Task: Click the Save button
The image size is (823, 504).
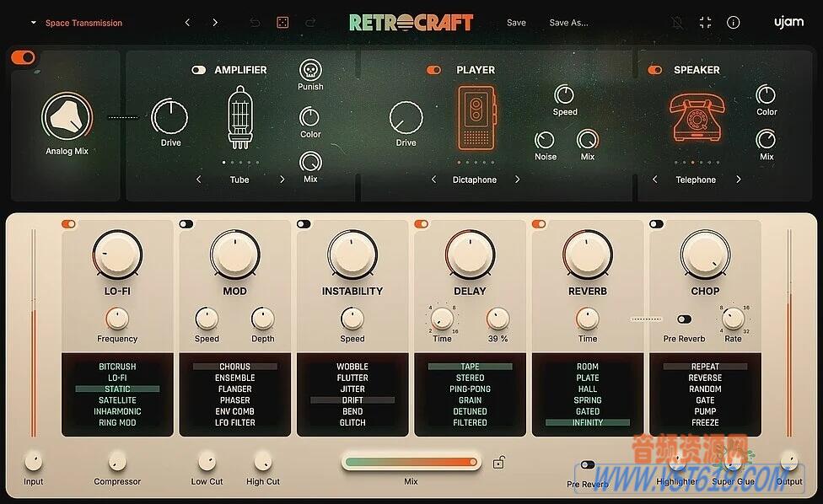Action: [x=516, y=23]
